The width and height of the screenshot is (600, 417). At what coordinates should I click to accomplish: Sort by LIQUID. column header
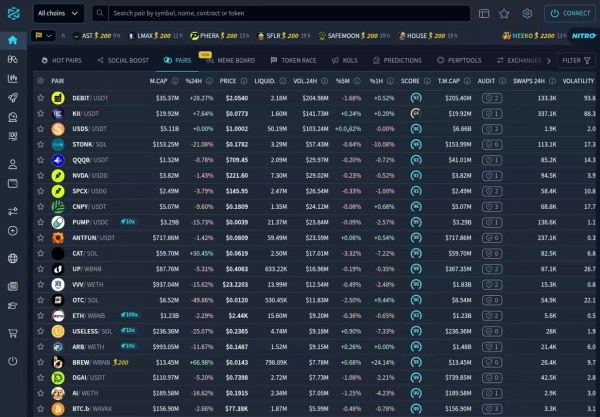(265, 81)
